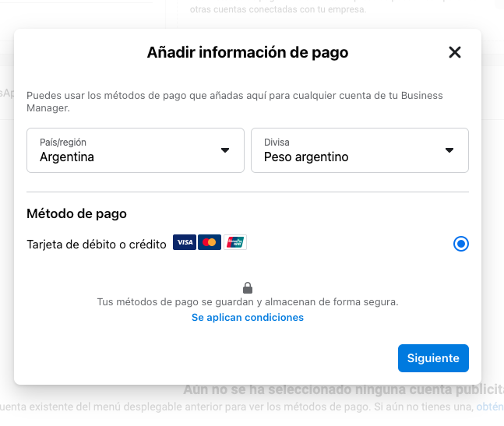Click the UnionPay card logo

point(234,243)
